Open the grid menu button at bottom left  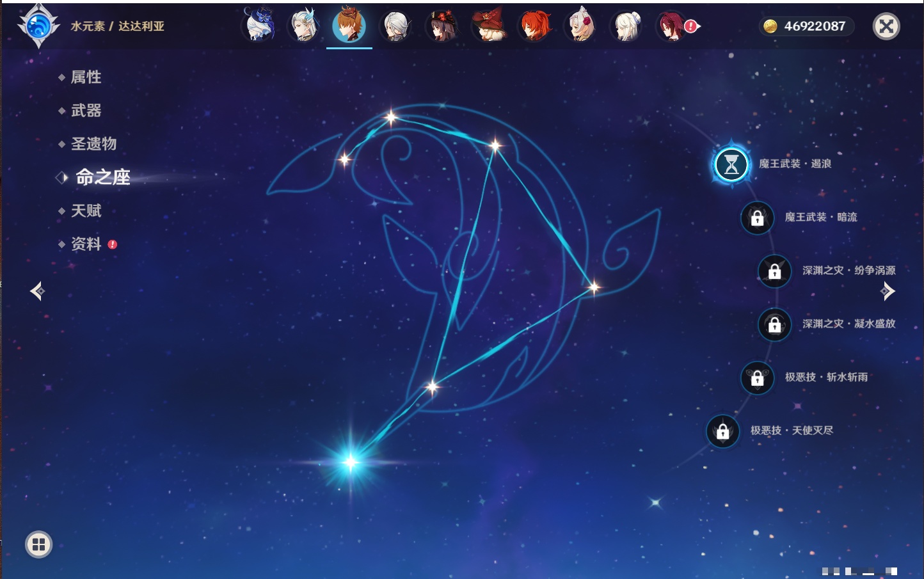(38, 544)
